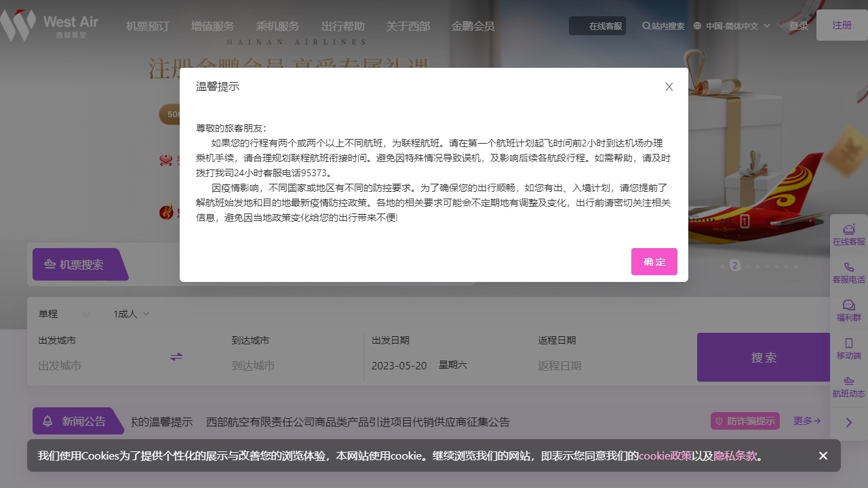Select the 金鹏会员 menu item
868x488 pixels.
point(473,26)
